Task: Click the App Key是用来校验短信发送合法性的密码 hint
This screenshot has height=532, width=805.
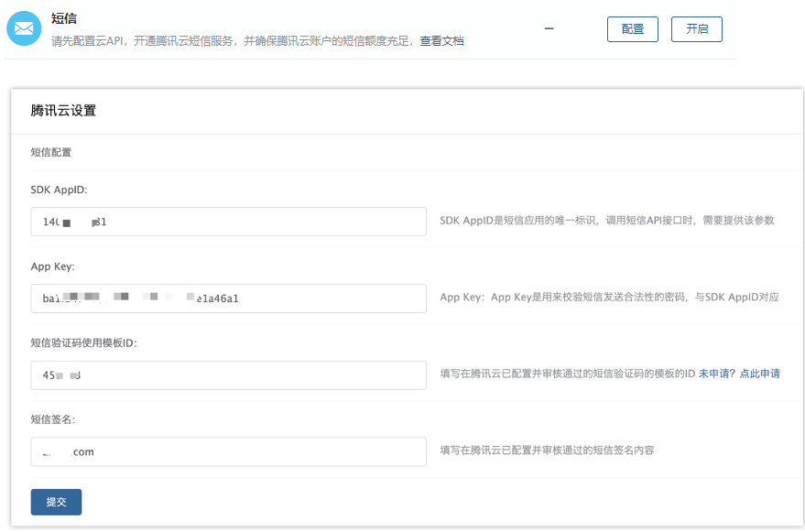Action: [x=609, y=298]
